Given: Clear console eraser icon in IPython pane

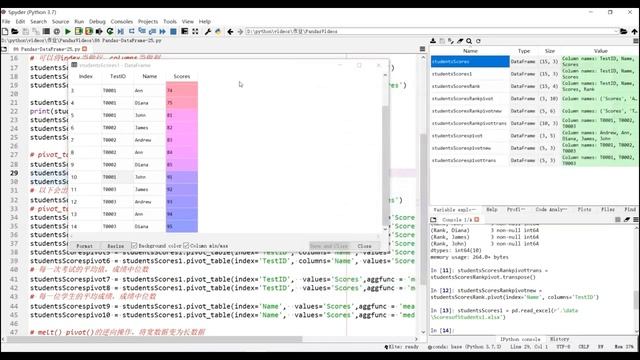Looking at the screenshot, I should click(x=627, y=220).
